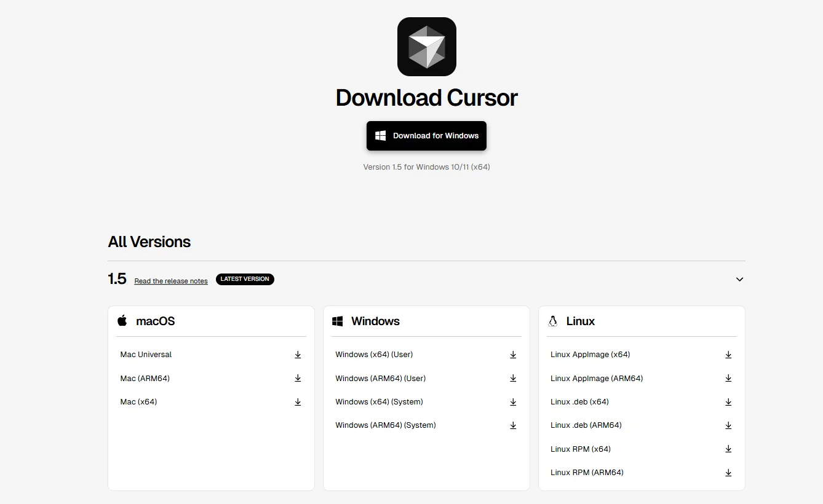The width and height of the screenshot is (823, 504).
Task: Select the Linux .deb (x64) text
Action: tap(579, 402)
